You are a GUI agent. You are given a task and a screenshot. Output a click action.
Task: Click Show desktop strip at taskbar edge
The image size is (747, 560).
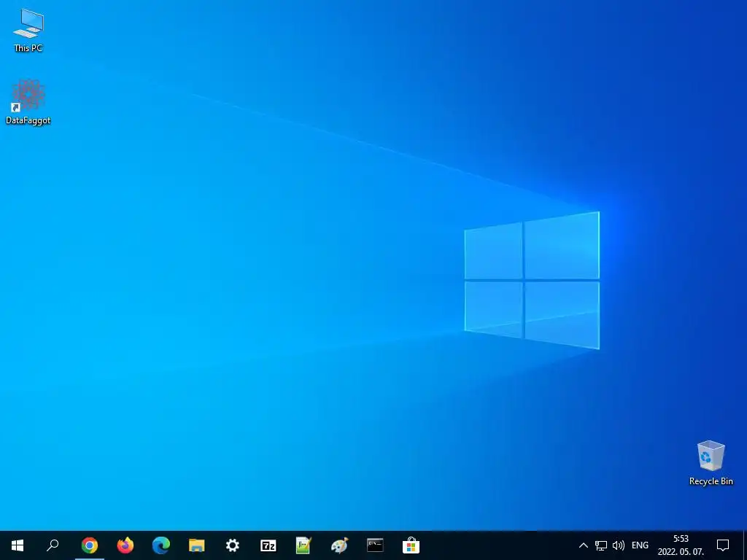(745, 545)
